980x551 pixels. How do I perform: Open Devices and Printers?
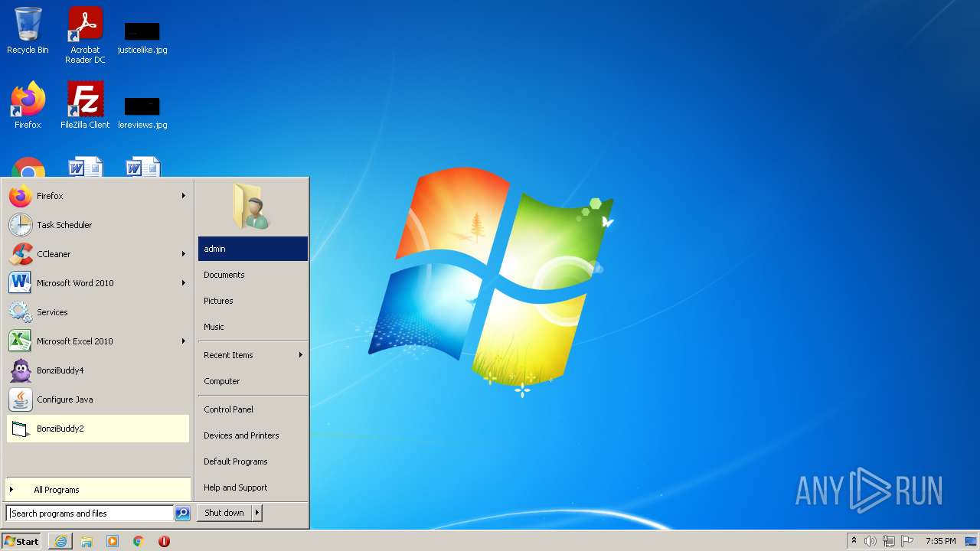click(253, 435)
